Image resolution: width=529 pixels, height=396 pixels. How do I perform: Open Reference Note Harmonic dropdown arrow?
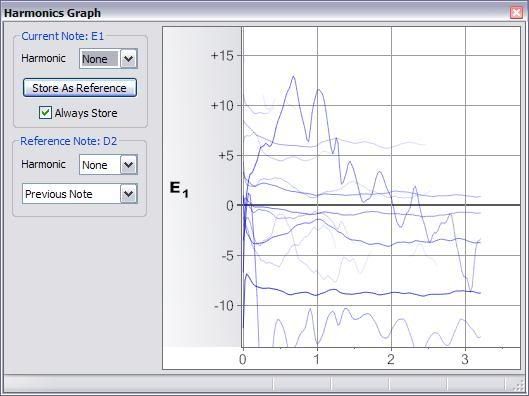[x=129, y=165]
